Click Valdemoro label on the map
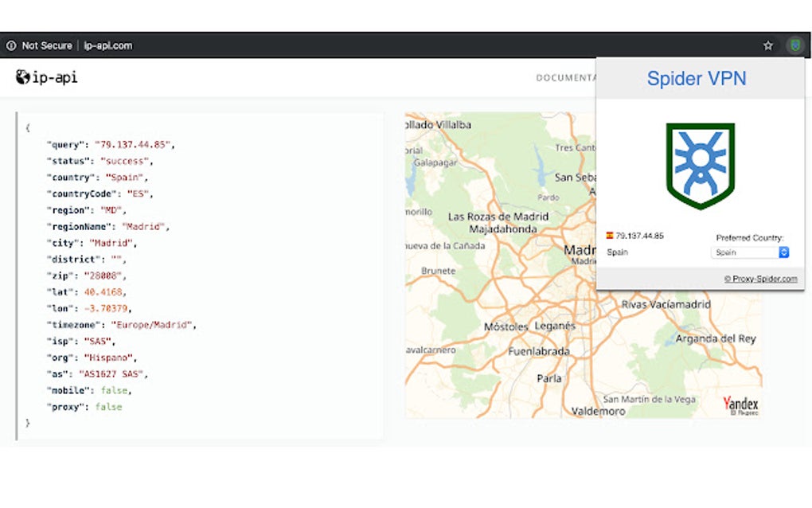Viewport: 812px width, 508px height. coord(598,411)
